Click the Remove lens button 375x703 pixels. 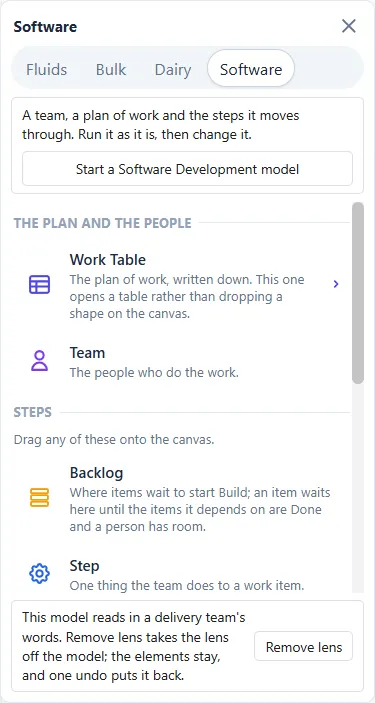pyautogui.click(x=304, y=647)
